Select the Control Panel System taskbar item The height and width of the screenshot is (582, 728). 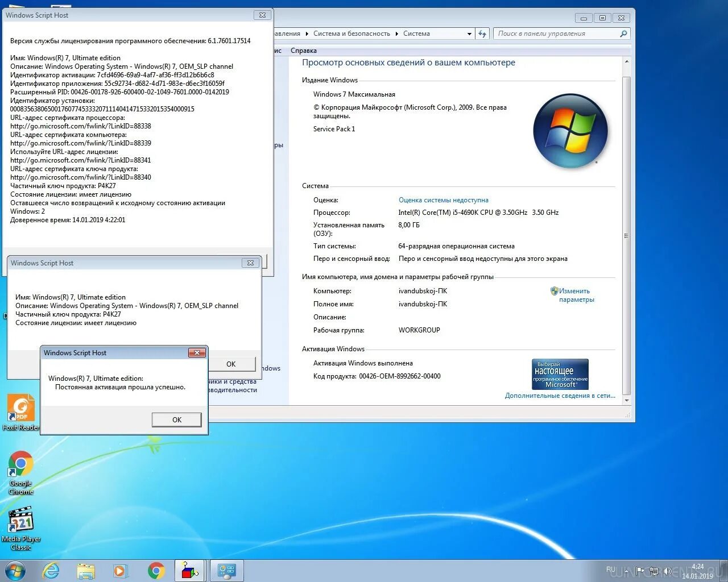(x=227, y=571)
